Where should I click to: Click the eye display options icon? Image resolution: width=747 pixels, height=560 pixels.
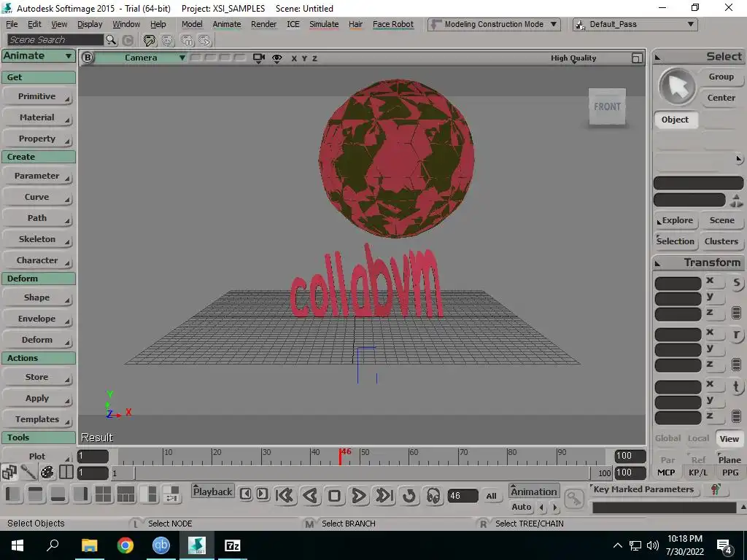276,58
